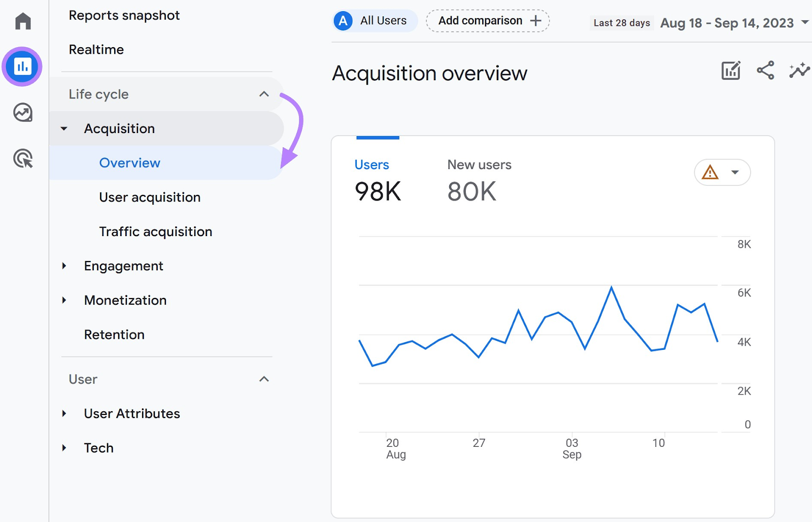The width and height of the screenshot is (812, 522).
Task: Click Add comparison
Action: (x=487, y=21)
